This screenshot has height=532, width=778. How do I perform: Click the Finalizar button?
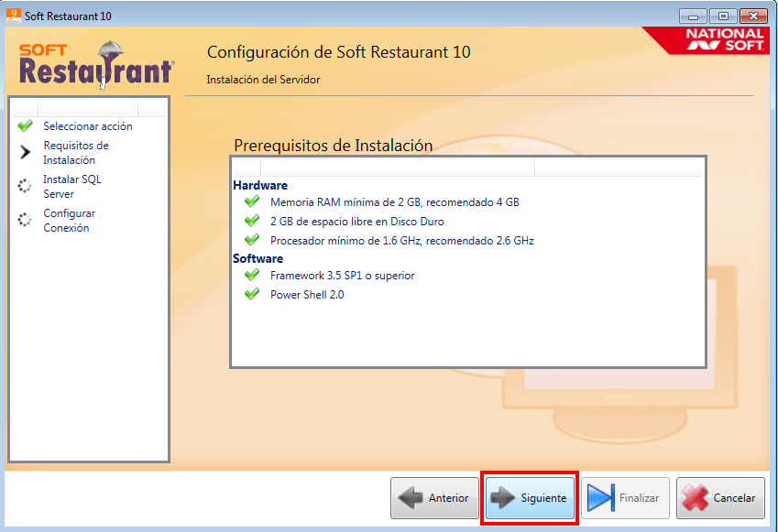[625, 498]
